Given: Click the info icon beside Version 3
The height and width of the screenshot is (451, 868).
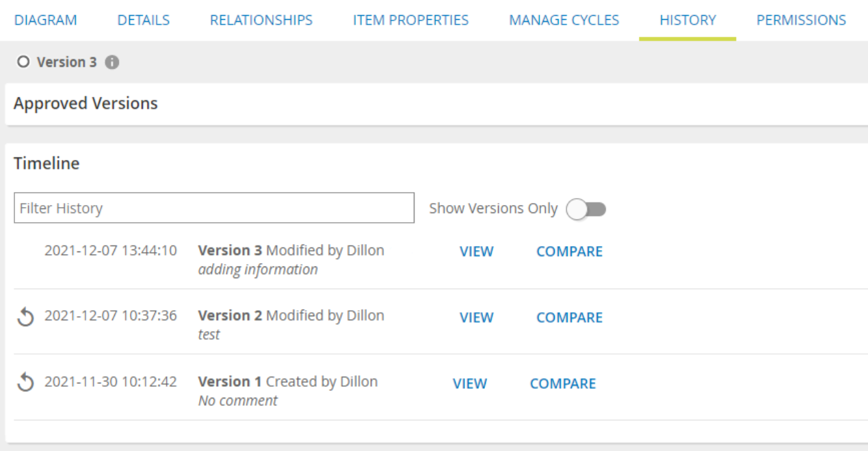Looking at the screenshot, I should [112, 62].
